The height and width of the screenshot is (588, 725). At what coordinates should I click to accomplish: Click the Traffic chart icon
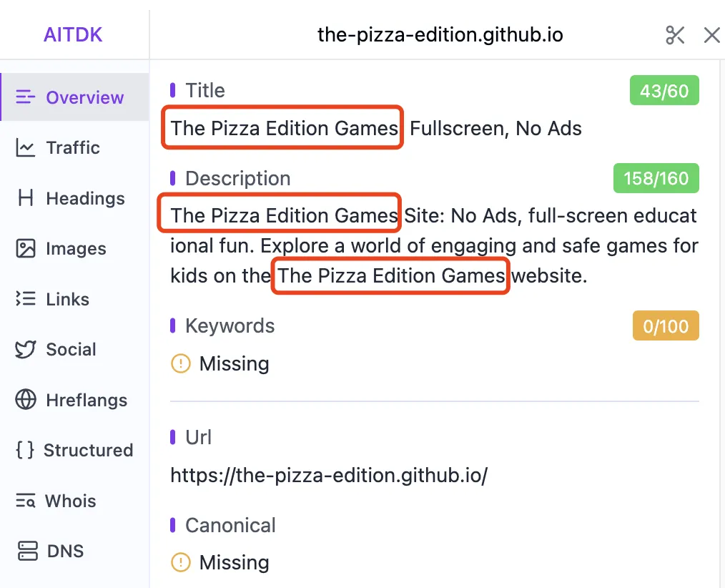click(x=26, y=148)
